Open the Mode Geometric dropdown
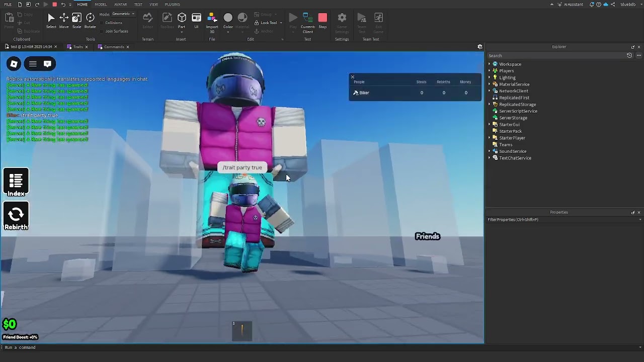This screenshot has height=362, width=644. coord(123,14)
